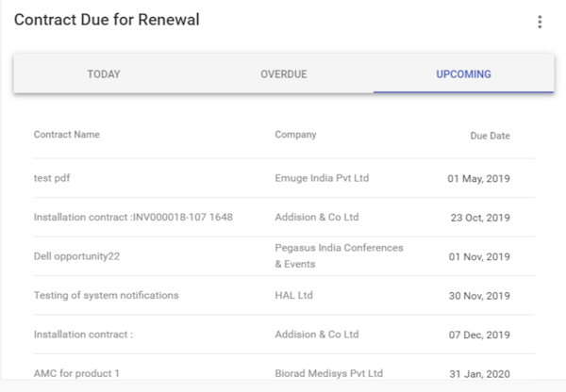
Task: Switch to the Today tab
Action: coord(104,73)
